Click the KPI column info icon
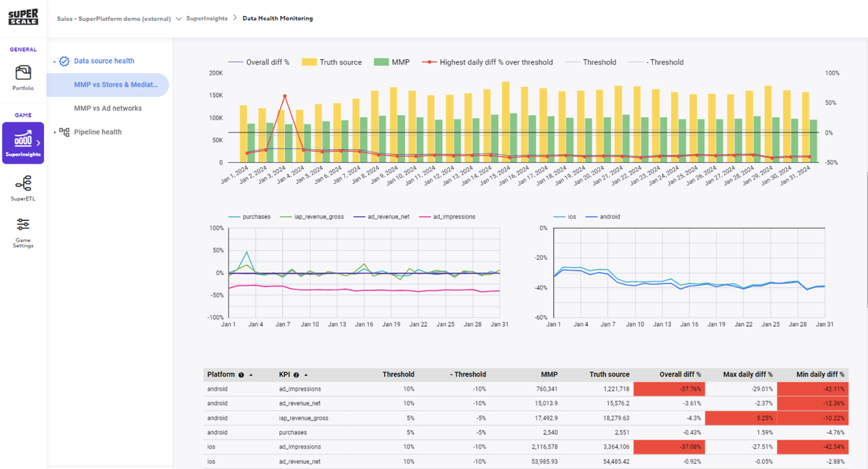Image resolution: width=868 pixels, height=469 pixels. [296, 375]
